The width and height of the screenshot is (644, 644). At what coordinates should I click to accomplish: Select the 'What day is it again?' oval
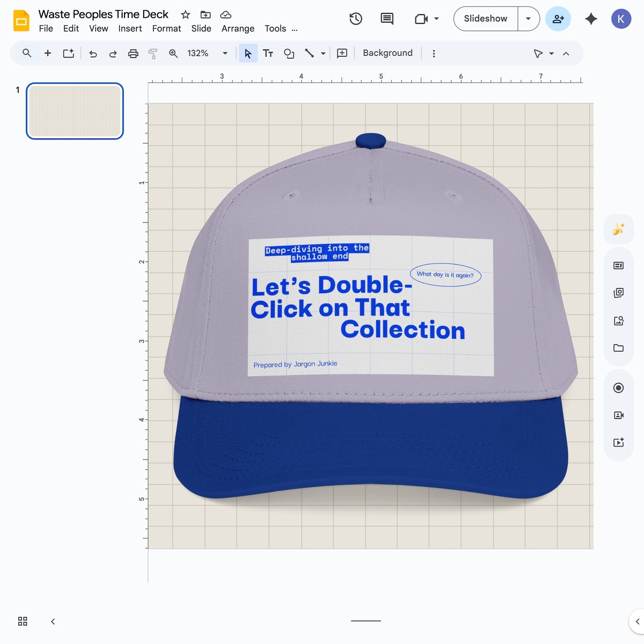pyautogui.click(x=445, y=275)
